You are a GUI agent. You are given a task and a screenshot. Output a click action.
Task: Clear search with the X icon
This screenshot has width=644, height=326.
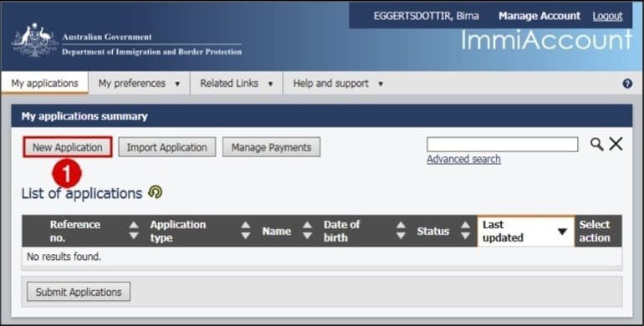[616, 144]
